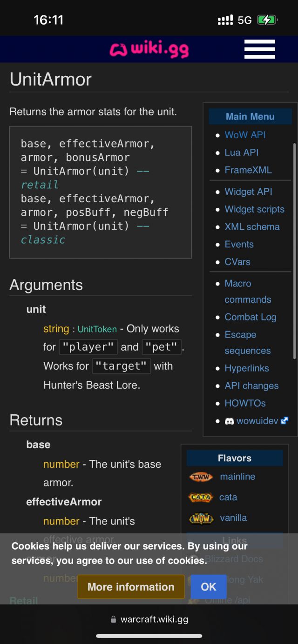Click the sidebar vertical scrollbar
The height and width of the screenshot is (644, 298).
294,251
